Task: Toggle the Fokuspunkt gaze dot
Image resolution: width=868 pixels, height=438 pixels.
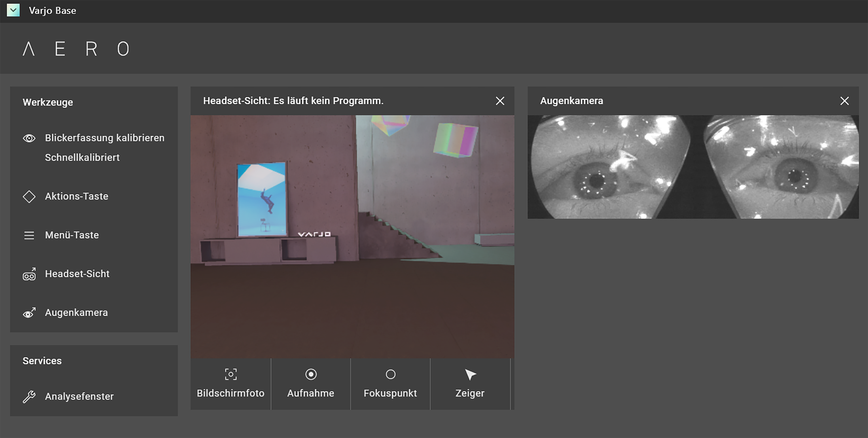Action: (x=390, y=384)
